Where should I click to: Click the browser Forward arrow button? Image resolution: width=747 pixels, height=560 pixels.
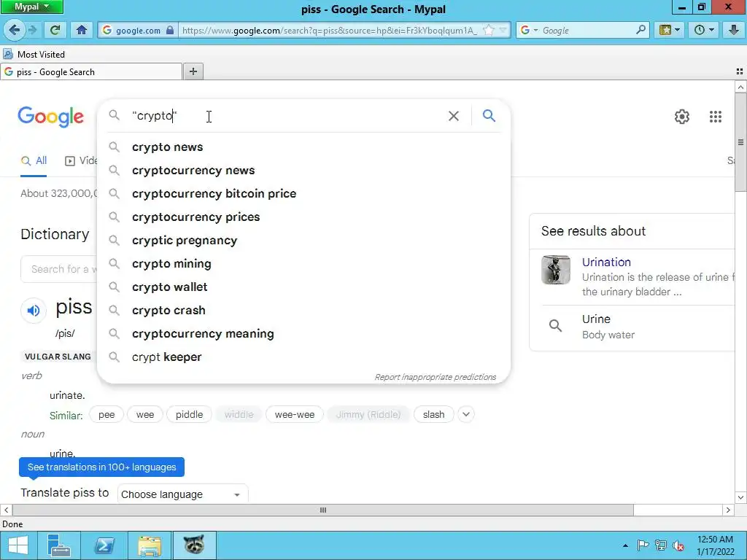(x=32, y=30)
